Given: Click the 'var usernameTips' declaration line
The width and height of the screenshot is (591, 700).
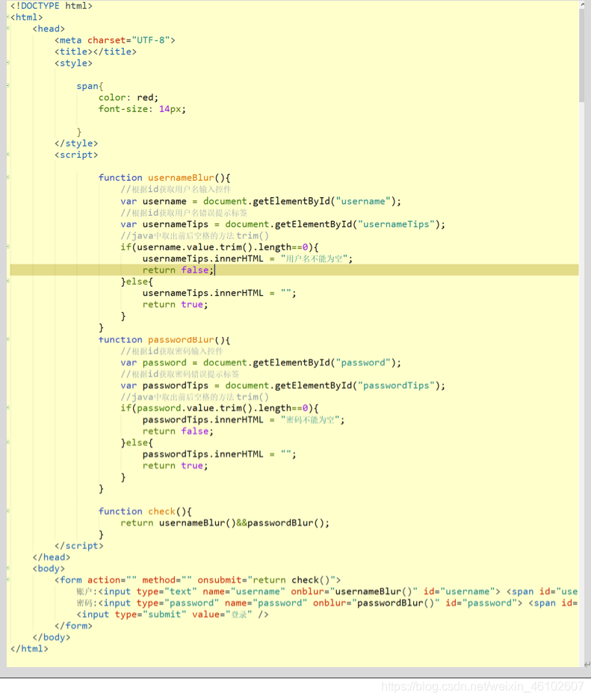Looking at the screenshot, I should pyautogui.click(x=282, y=224).
